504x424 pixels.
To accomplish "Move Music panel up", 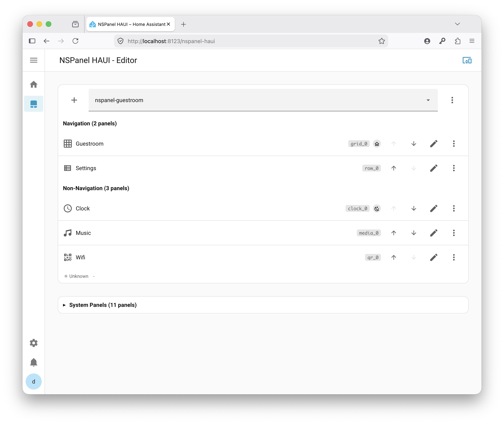I will click(394, 233).
